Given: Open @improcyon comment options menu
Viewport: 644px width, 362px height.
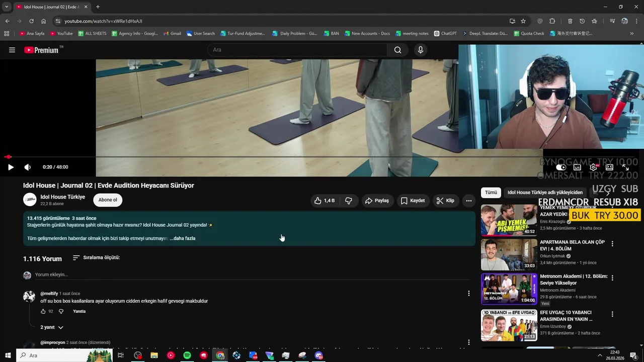Looking at the screenshot, I should coord(469,342).
